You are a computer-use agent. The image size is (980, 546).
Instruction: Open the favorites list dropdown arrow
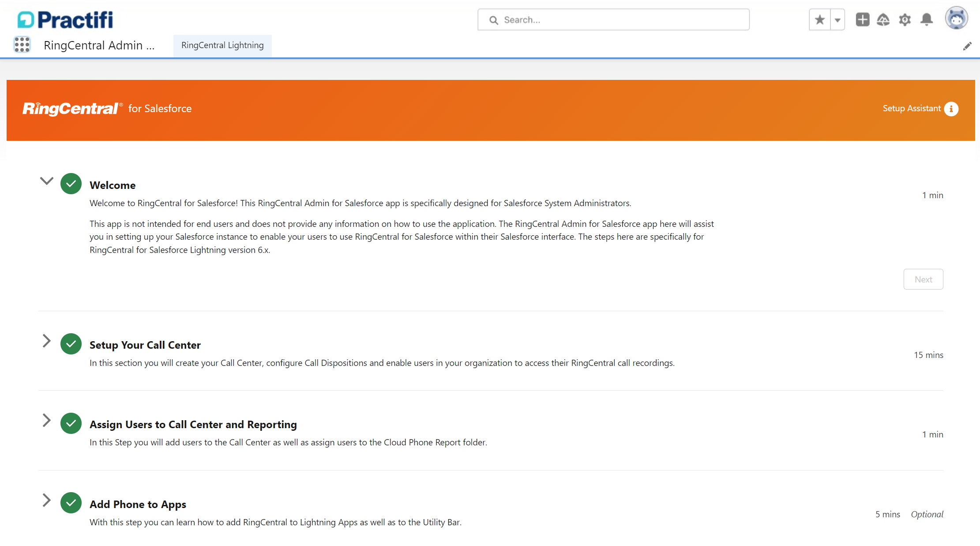[837, 20]
